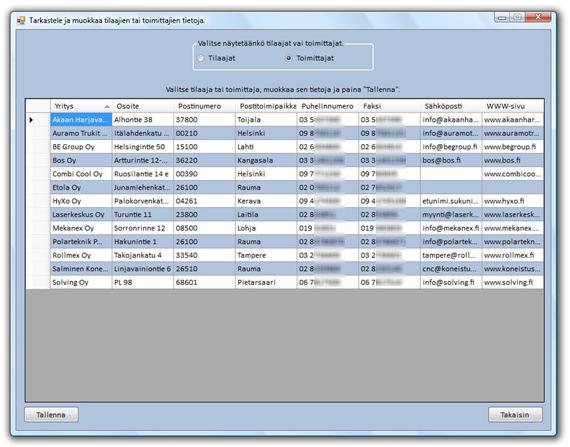Select the Solving Oy cell
The image size is (570, 447).
click(x=81, y=282)
